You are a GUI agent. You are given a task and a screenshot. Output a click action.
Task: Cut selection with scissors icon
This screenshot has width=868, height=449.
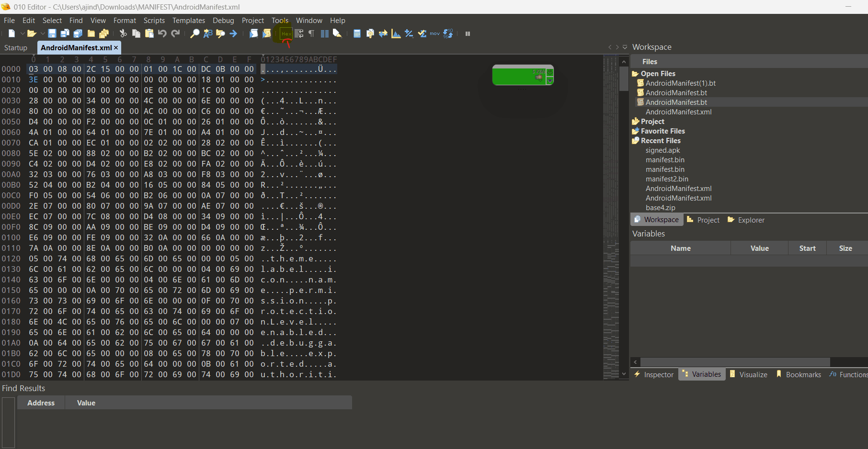tap(123, 34)
